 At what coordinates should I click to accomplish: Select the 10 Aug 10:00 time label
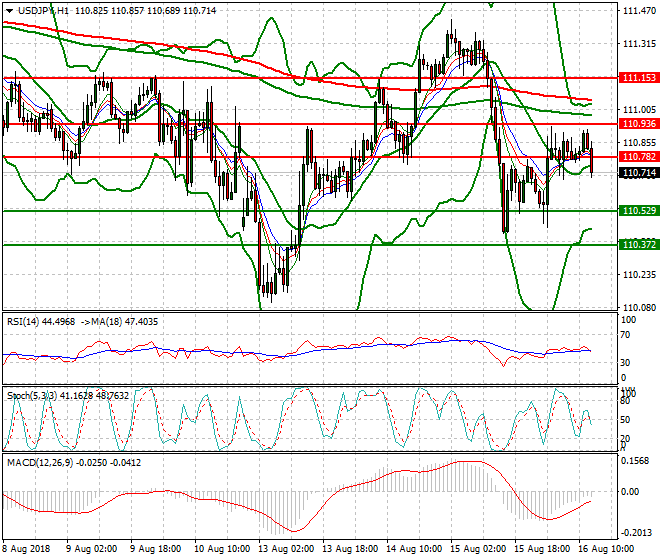pos(222,549)
